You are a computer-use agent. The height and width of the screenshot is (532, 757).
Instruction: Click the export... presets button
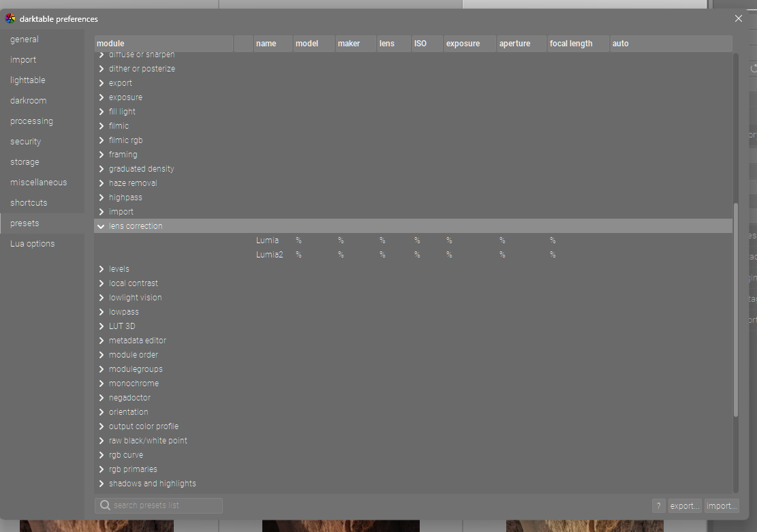click(685, 506)
